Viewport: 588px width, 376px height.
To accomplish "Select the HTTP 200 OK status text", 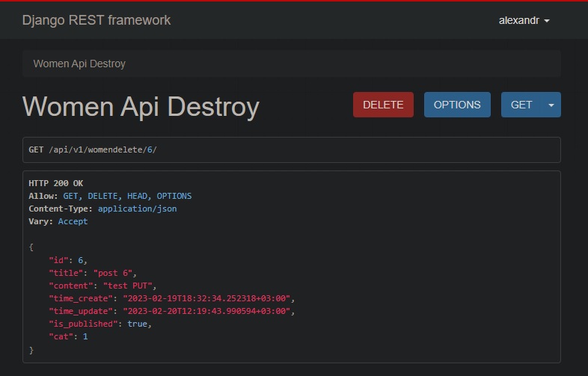I will [56, 183].
